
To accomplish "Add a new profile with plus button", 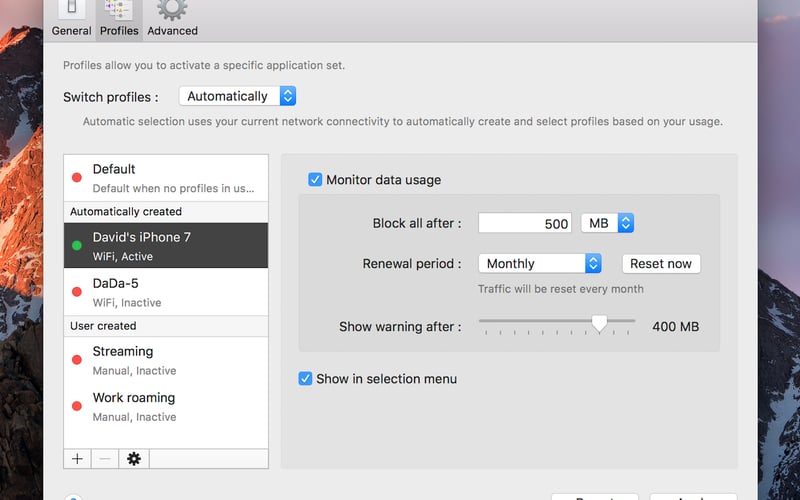I will pos(78,459).
